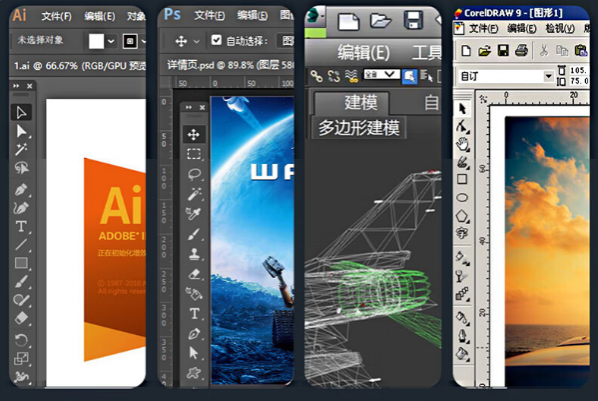Open the fill swatch dropdown arrow in Illustrator
Image resolution: width=598 pixels, height=401 pixels.
coord(111,41)
